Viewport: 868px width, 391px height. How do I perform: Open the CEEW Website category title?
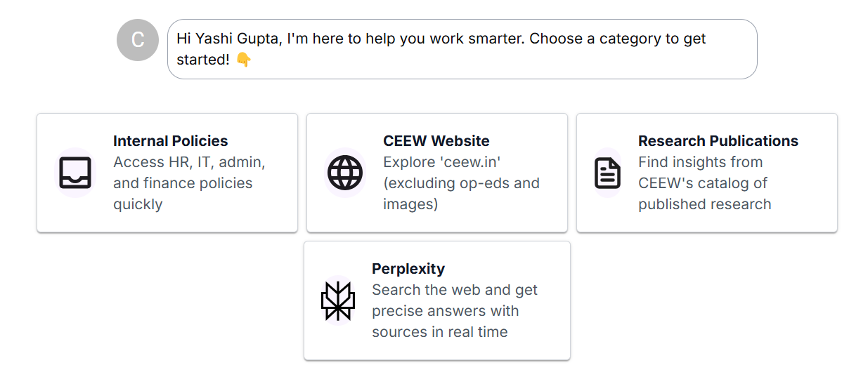[x=436, y=141]
